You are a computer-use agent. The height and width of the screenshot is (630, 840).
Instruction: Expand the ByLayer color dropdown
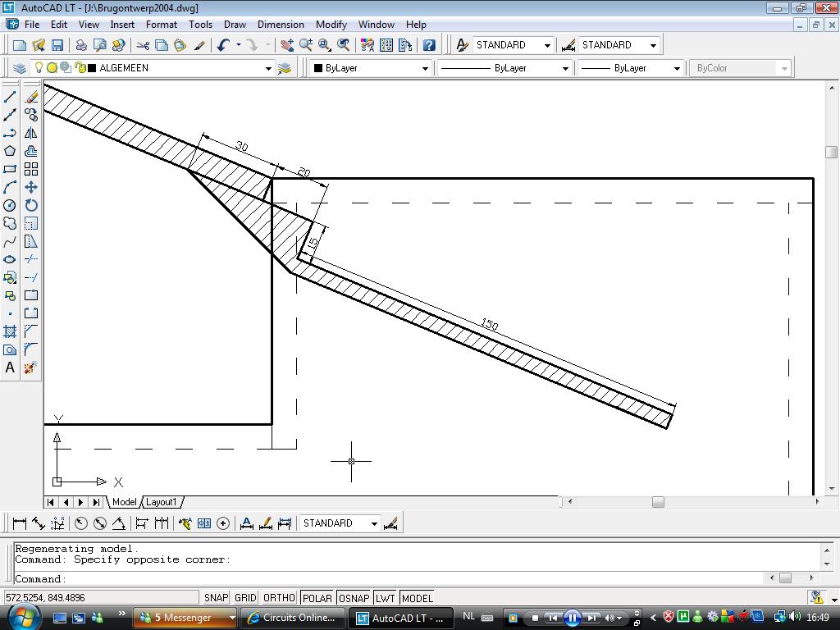point(425,68)
